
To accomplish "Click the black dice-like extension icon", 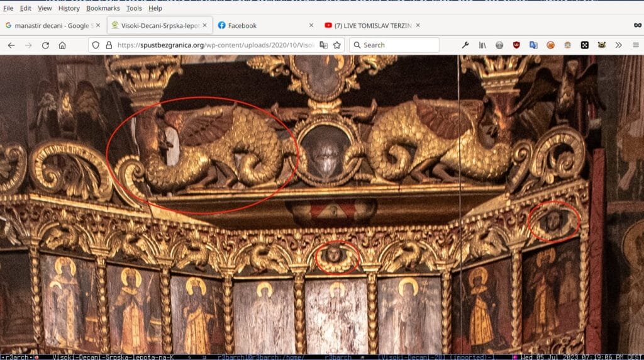I will pos(584,45).
